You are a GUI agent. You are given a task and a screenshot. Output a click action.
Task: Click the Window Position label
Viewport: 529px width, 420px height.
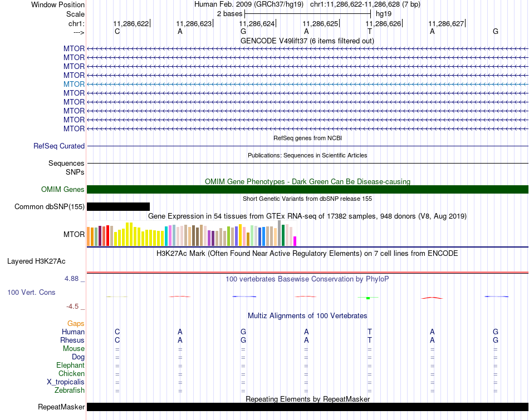point(58,4)
